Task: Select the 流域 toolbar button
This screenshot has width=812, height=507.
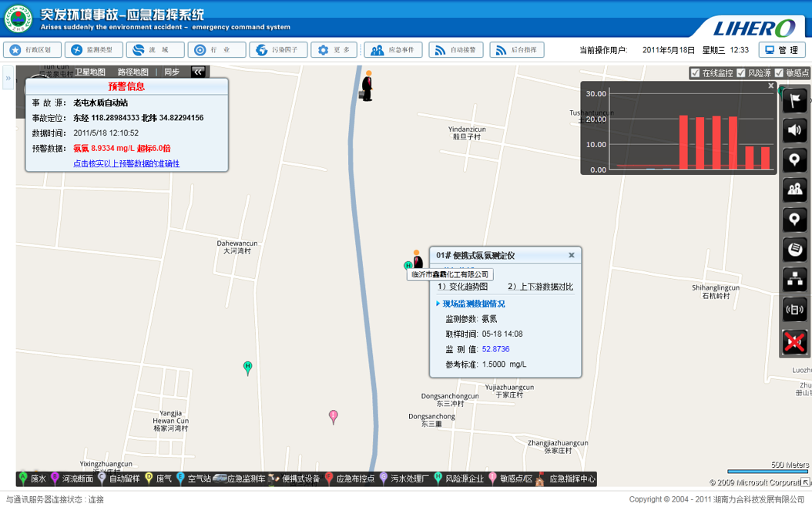Action: coord(156,50)
